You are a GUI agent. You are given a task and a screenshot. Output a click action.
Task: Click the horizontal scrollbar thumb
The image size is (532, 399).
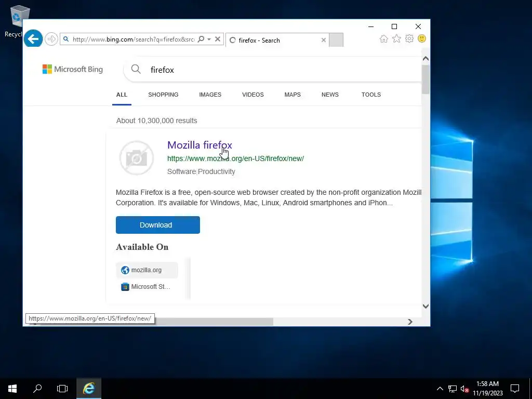(x=214, y=322)
